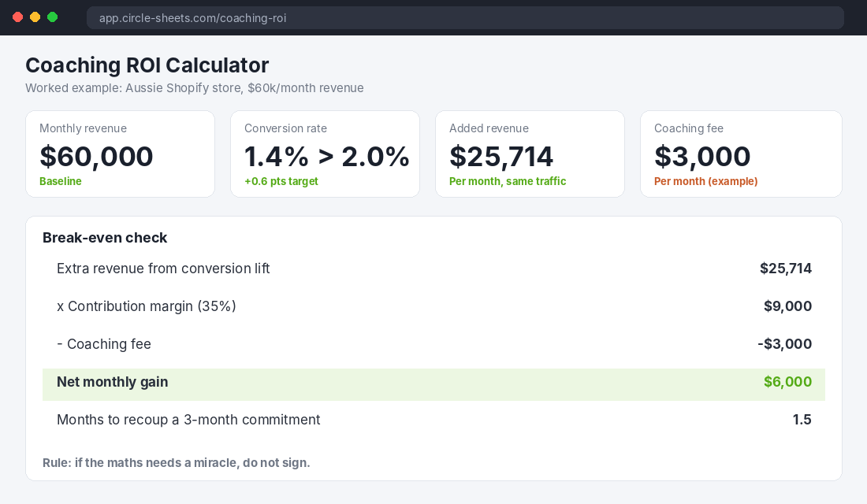867x504 pixels.
Task: Select 'Months to recoup a 3-month commitment' label
Action: coord(188,420)
